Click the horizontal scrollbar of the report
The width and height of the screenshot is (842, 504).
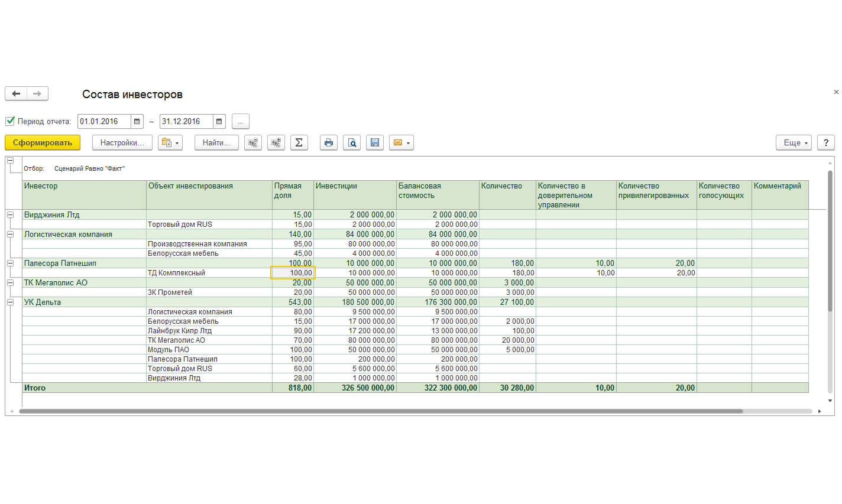[381, 411]
